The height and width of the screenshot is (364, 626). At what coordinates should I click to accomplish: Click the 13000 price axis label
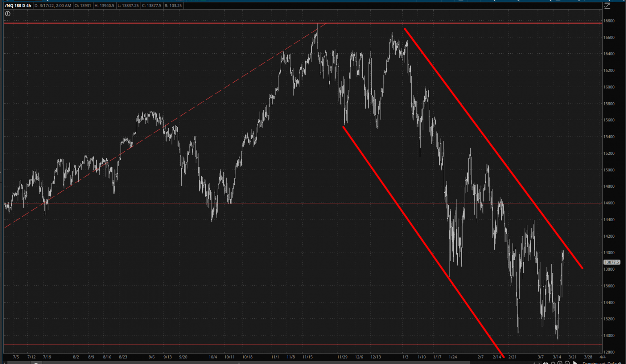click(609, 336)
